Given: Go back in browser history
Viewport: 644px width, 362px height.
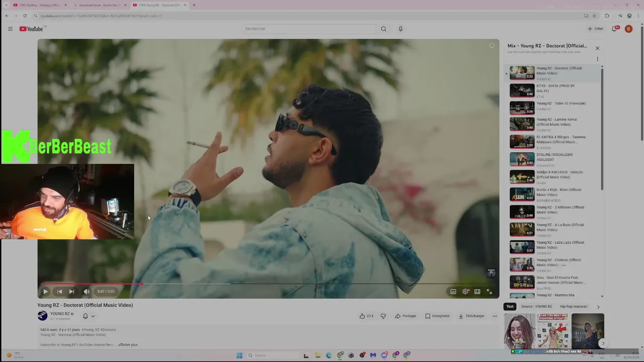Looking at the screenshot, I should (7, 16).
